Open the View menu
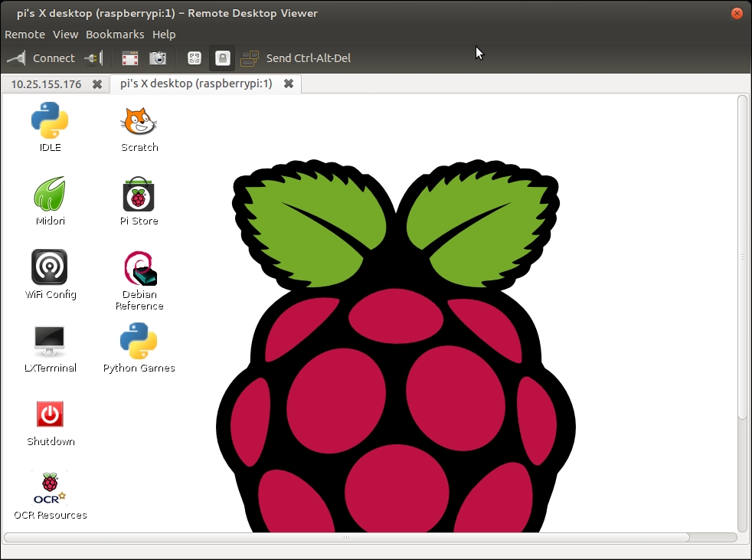Screen dimensions: 752x560 tap(65, 34)
